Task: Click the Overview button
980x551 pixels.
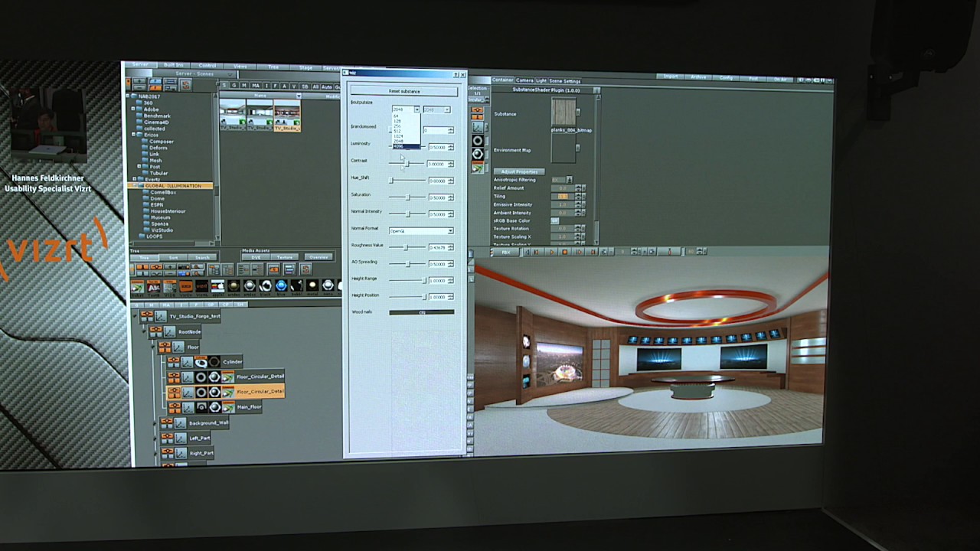Action: pos(318,257)
